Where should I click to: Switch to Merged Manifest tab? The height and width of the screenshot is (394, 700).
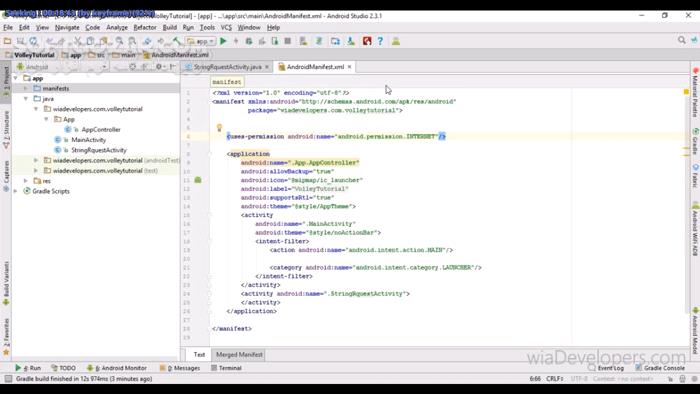pyautogui.click(x=239, y=355)
